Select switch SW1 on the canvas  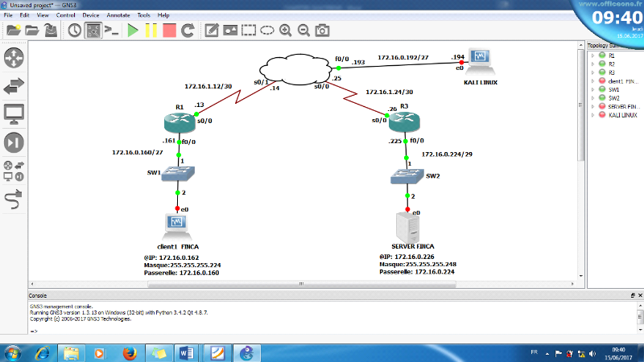click(178, 174)
